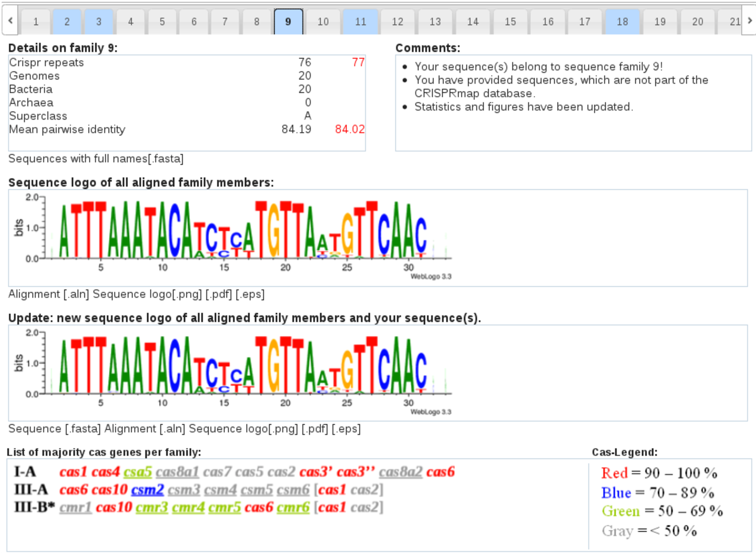Open family tab 6

tap(194, 22)
